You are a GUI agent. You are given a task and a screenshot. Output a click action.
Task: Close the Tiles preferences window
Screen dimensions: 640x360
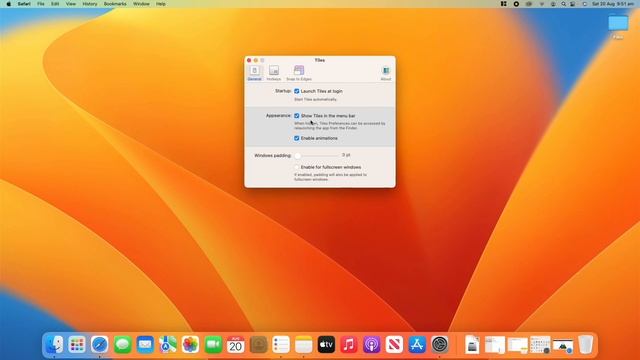coord(249,60)
